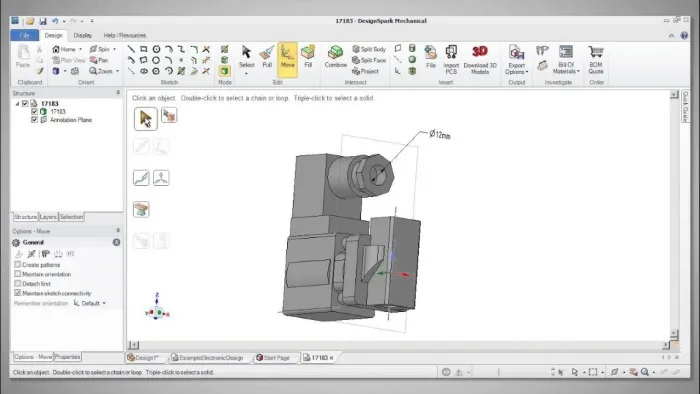Click the Help question mark icon

[684, 35]
